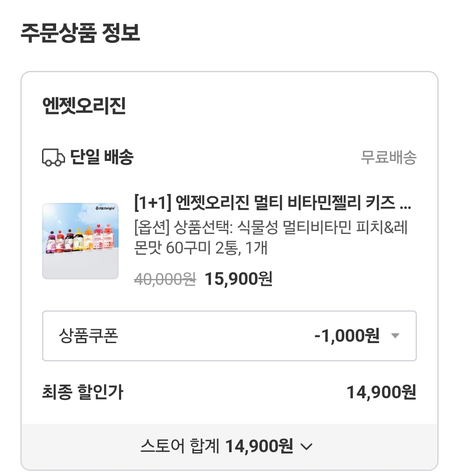Open the vitamin jelly product thumbnail
459x476 pixels.
(x=80, y=241)
